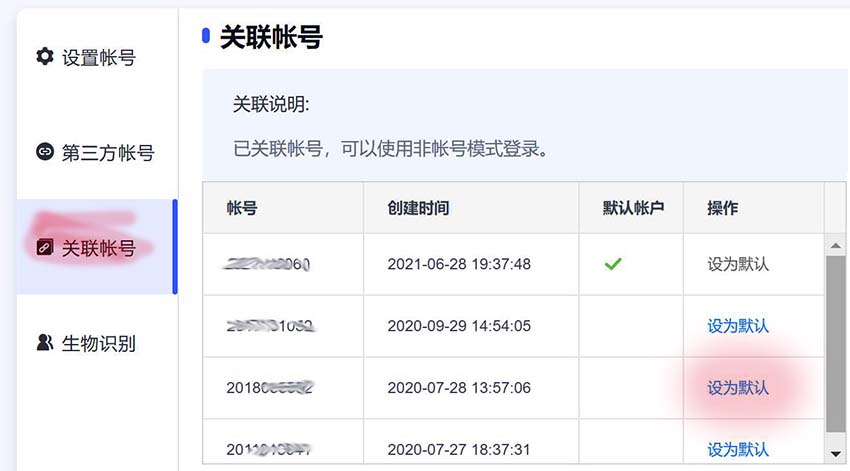Click the table scrollbar up arrow

(x=835, y=246)
